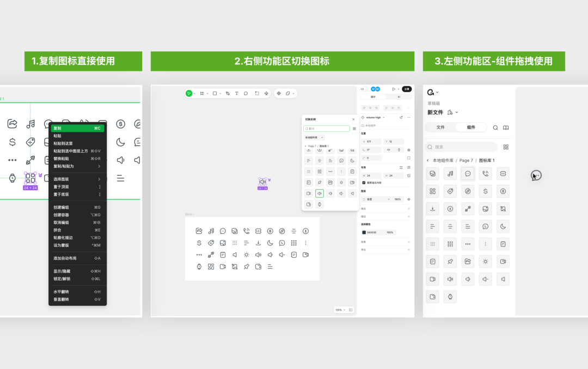The image size is (588, 369).
Task: Open the 选择图层 submenu
Action: [x=78, y=179]
